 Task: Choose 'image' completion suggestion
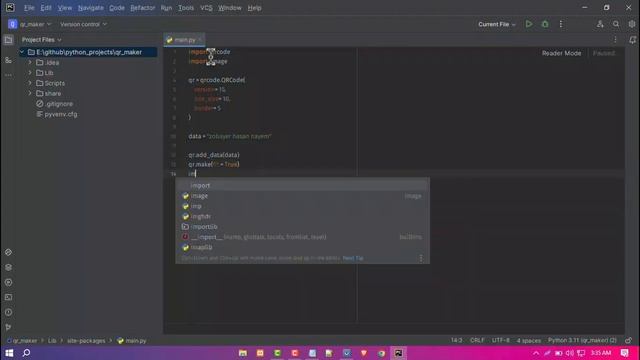click(x=302, y=196)
